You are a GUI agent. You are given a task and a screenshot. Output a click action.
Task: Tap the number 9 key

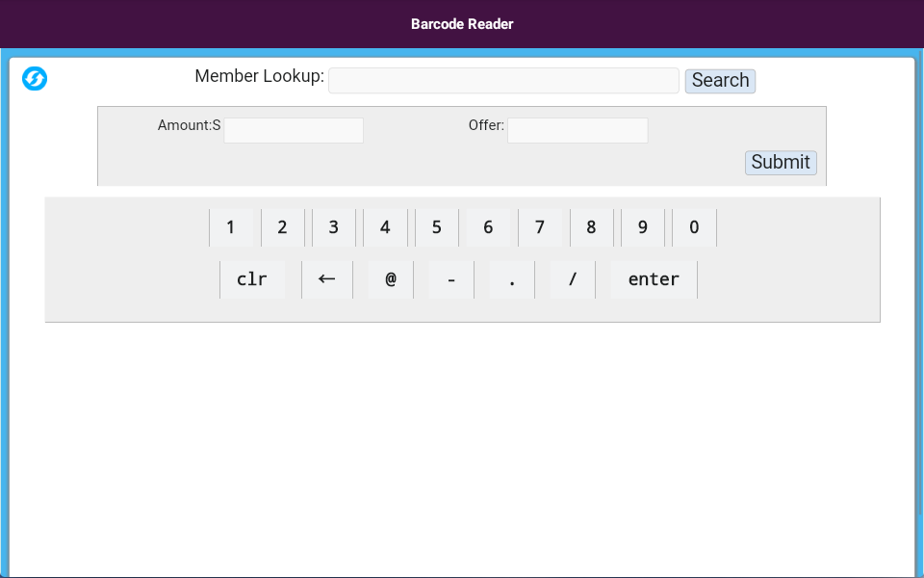click(643, 227)
